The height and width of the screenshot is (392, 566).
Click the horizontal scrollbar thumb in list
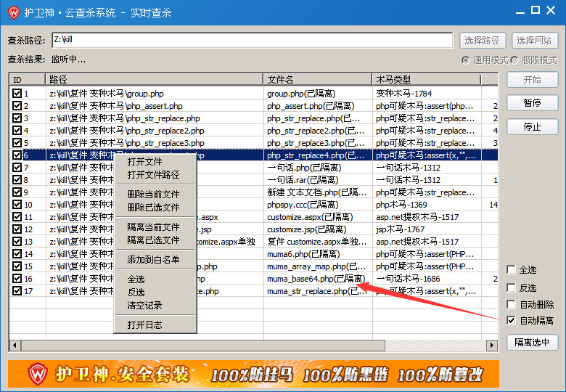[x=203, y=345]
